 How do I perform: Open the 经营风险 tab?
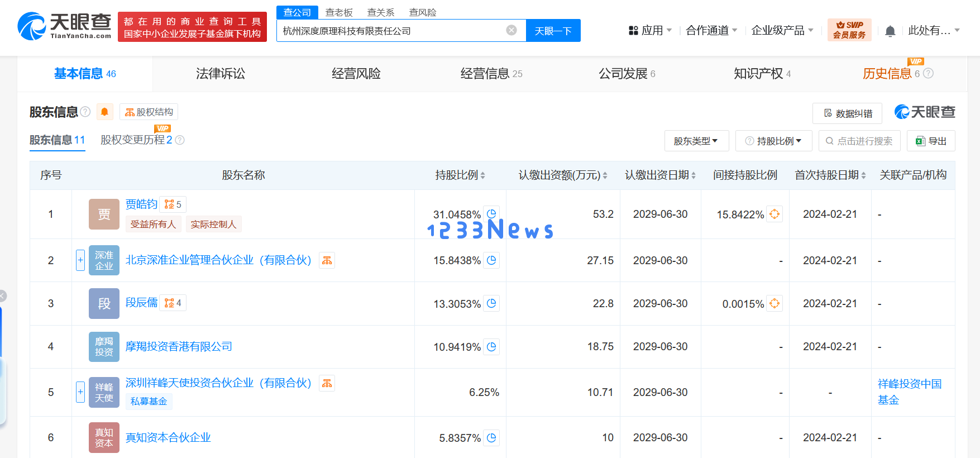pos(356,74)
